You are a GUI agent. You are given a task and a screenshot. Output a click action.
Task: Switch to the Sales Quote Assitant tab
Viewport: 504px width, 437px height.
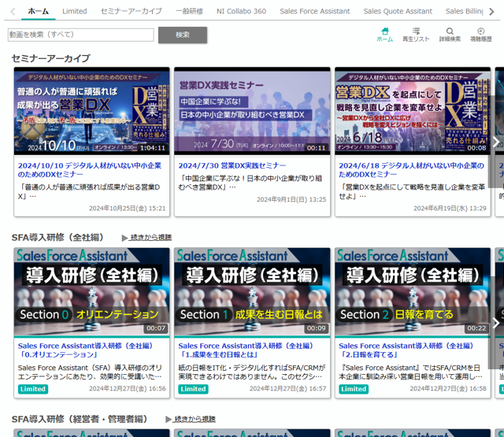click(398, 11)
